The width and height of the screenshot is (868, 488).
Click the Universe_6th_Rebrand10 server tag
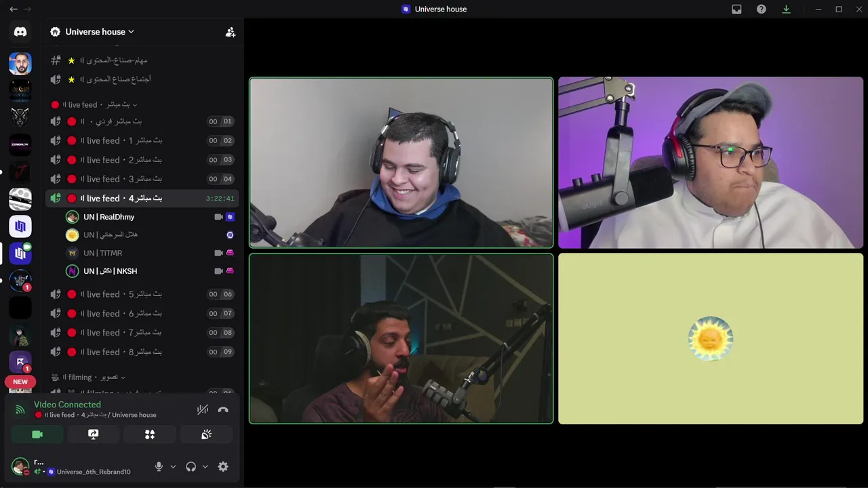tap(89, 472)
